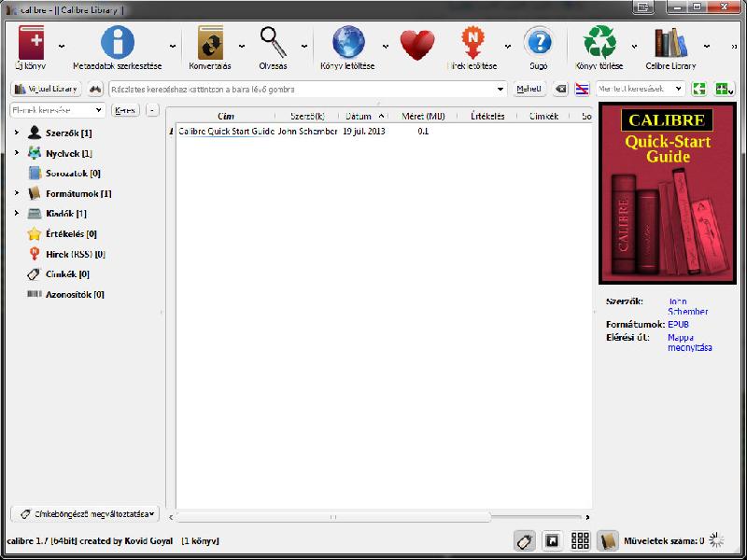The image size is (747, 560).
Task: Expand the Nyelvek tree node
Action: coord(17,152)
